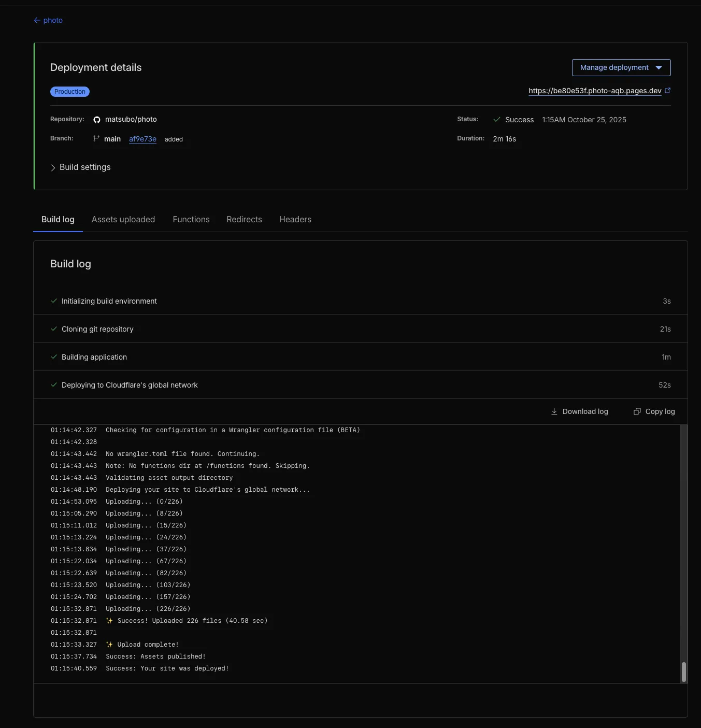Click the GitHub icon next to matsubo/photo
The image size is (701, 728).
click(97, 120)
